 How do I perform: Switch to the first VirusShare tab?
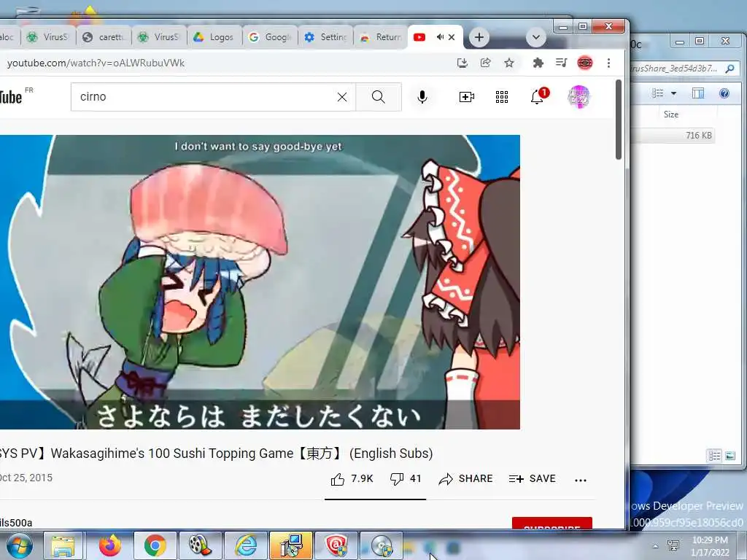(x=48, y=37)
